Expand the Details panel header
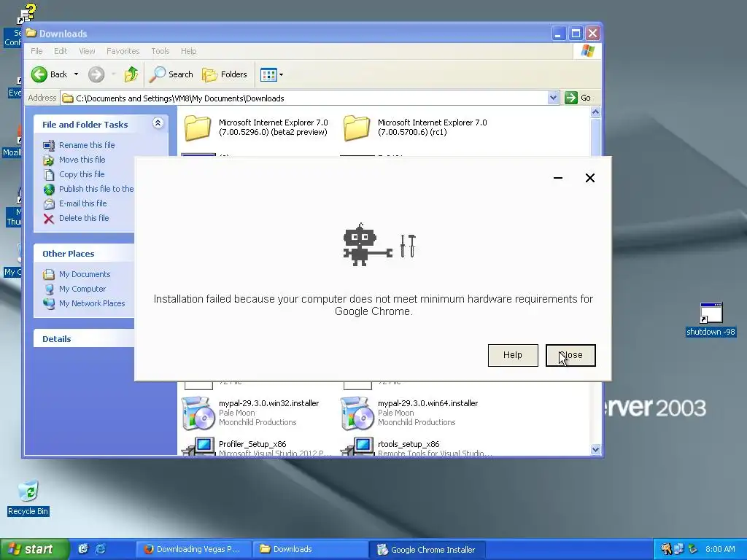The height and width of the screenshot is (560, 747). click(x=84, y=339)
